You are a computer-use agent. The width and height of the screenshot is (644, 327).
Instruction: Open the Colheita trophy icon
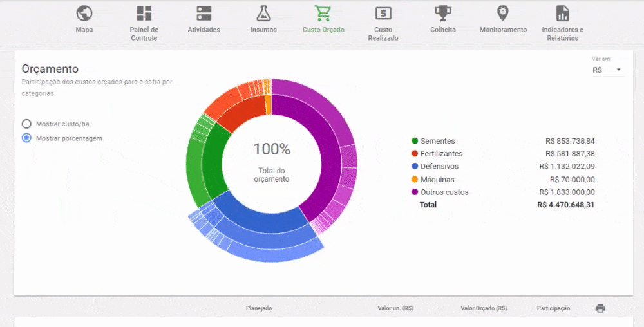click(x=442, y=14)
